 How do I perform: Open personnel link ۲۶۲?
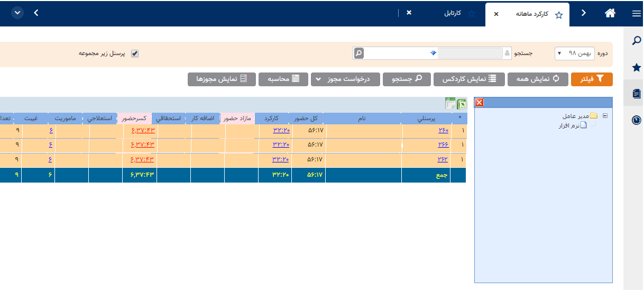pos(443,159)
